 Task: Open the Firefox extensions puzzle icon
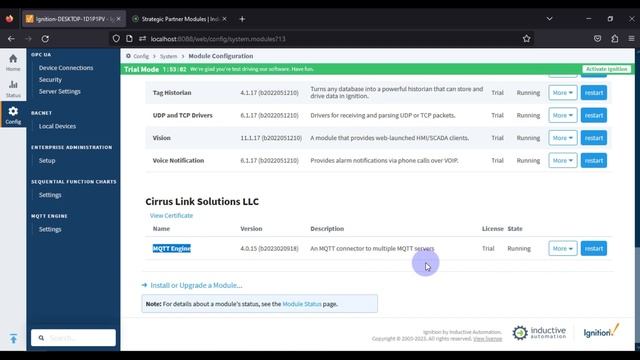[615, 39]
